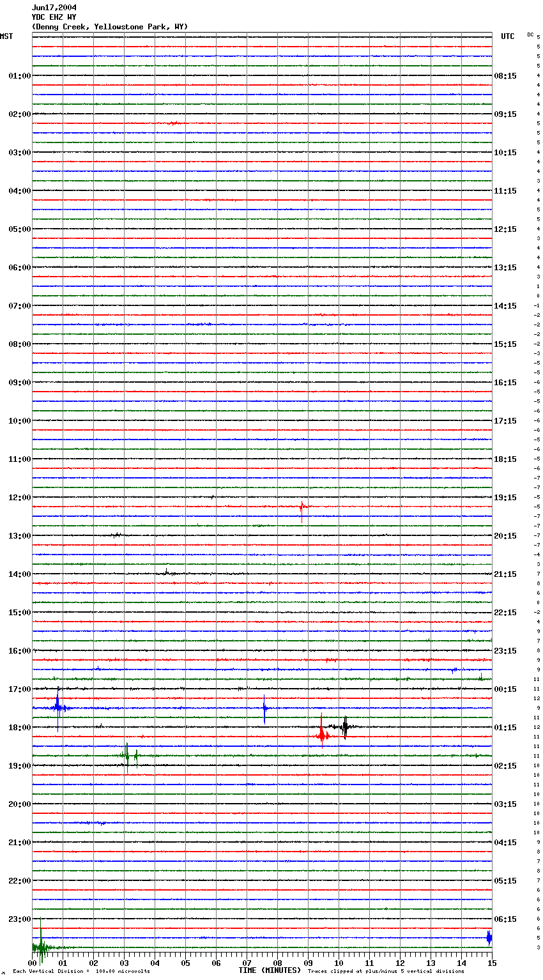Click the "UTC" column header
Screen dimensions: 543x980
tap(508, 36)
